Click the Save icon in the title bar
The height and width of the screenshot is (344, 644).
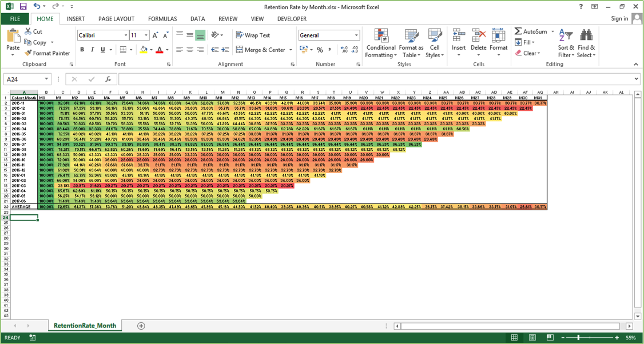pos(23,6)
